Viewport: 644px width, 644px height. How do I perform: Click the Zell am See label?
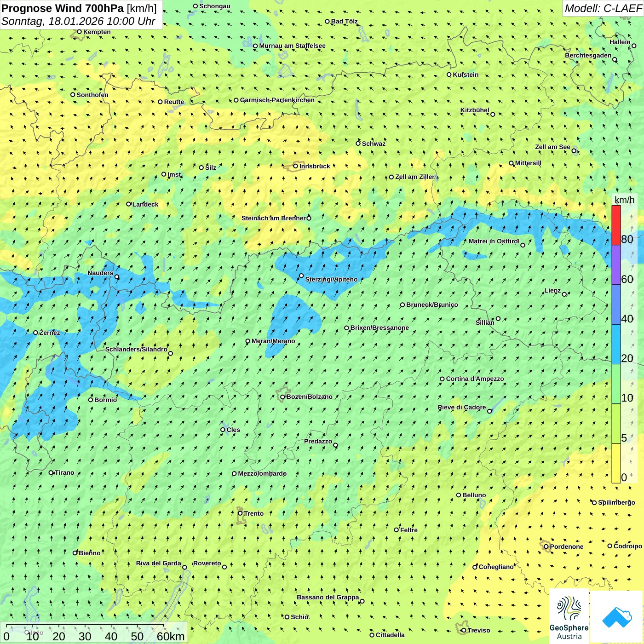552,147
